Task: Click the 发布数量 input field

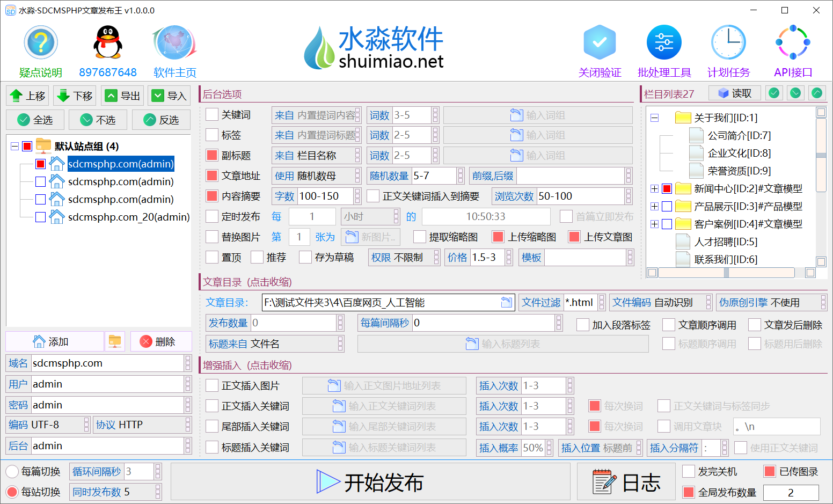Action: tap(293, 323)
